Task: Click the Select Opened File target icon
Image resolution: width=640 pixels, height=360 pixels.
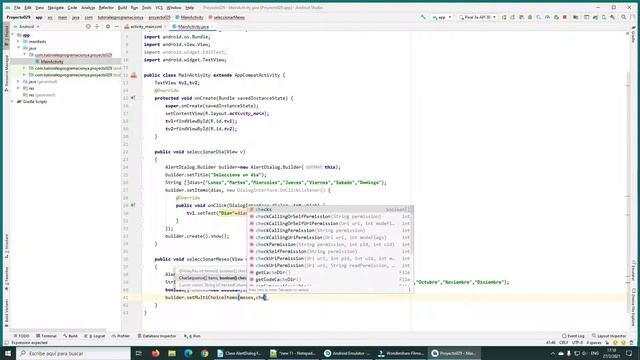Action: 88,27
